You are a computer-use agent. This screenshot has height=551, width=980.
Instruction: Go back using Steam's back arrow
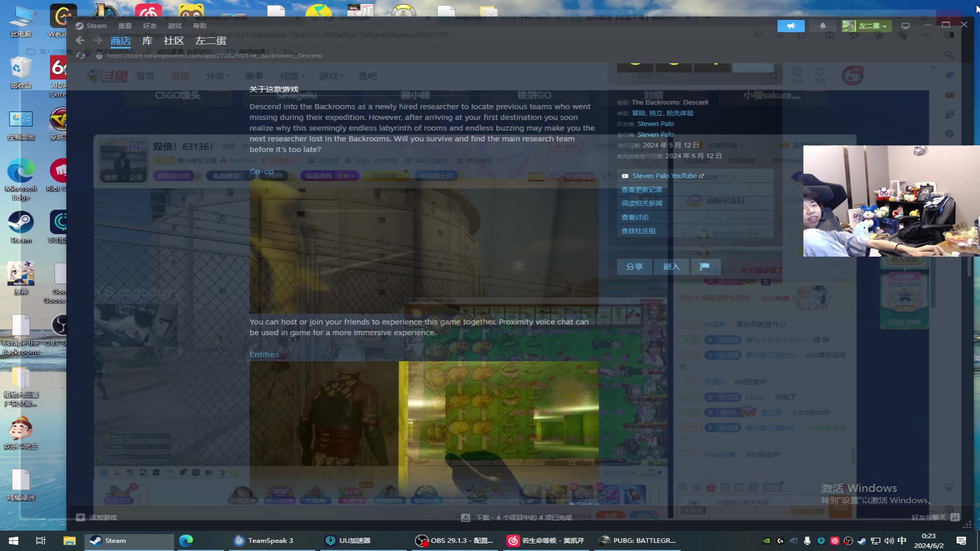(80, 41)
